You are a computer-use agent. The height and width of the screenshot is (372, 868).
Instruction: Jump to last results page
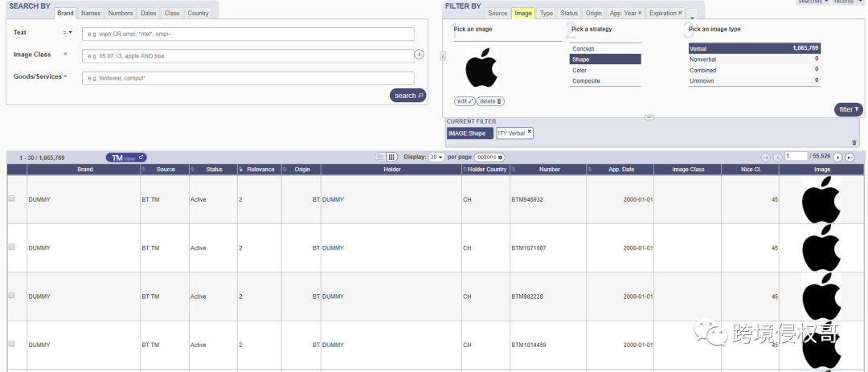tap(850, 157)
